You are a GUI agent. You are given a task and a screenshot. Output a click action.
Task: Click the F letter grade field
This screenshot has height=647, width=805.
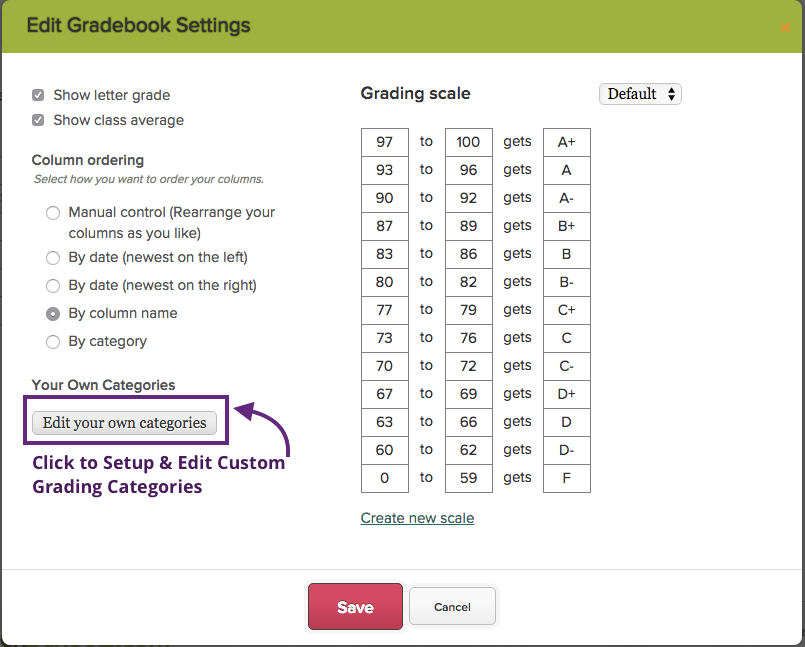pos(566,477)
